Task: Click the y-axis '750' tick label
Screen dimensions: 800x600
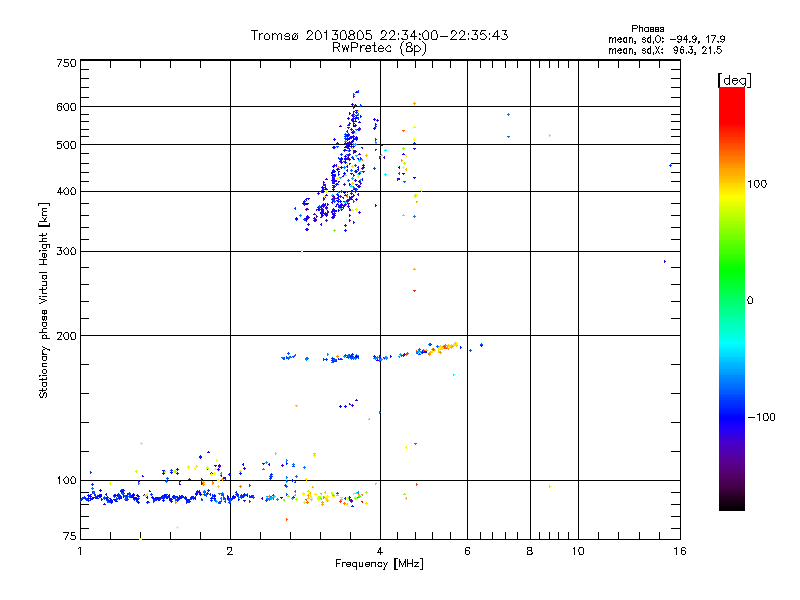Action: (x=66, y=63)
